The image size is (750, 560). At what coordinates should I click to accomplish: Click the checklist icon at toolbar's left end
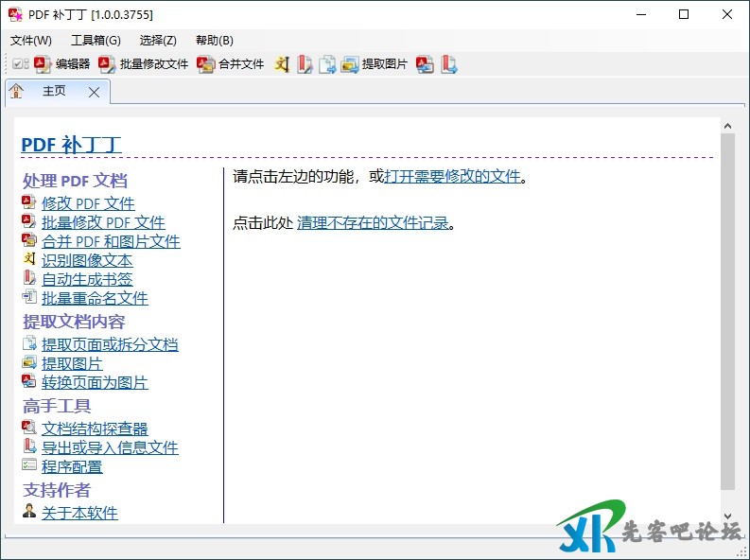(x=20, y=64)
